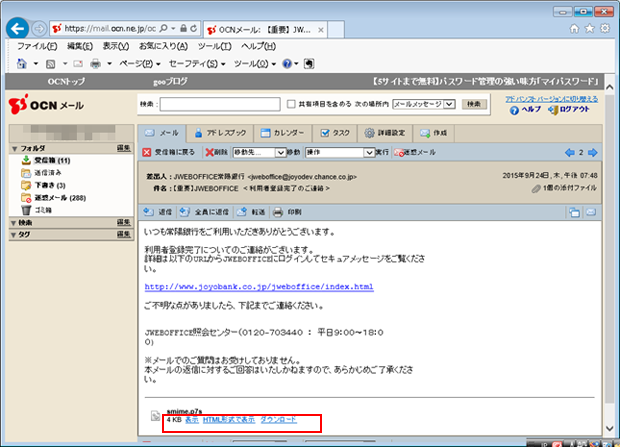
Task: Open the セーフティ(S) dropdown menu
Action: [197, 64]
